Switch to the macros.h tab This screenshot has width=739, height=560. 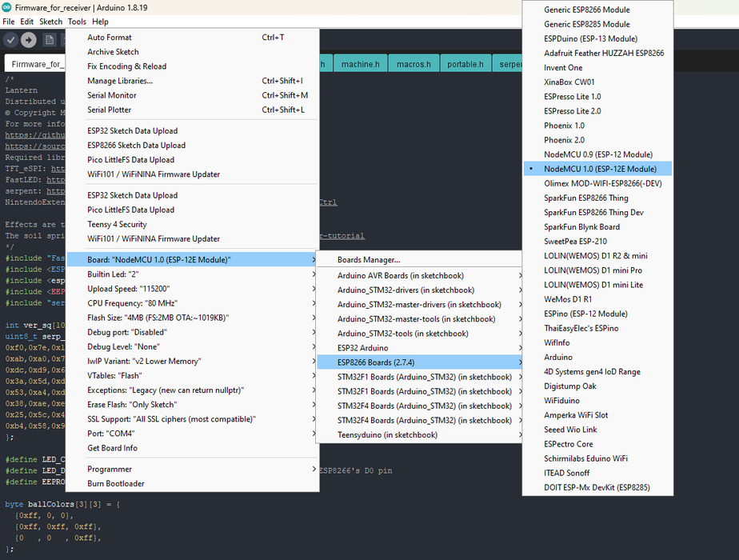coord(413,64)
